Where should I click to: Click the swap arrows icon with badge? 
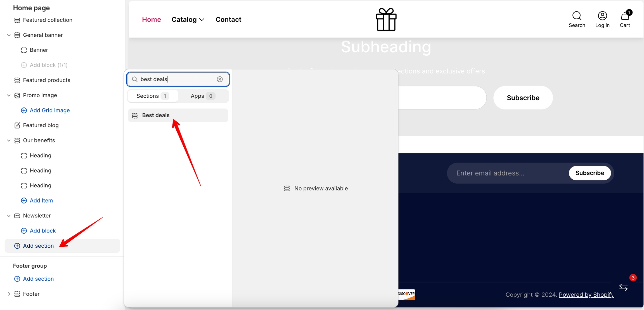coord(623,287)
